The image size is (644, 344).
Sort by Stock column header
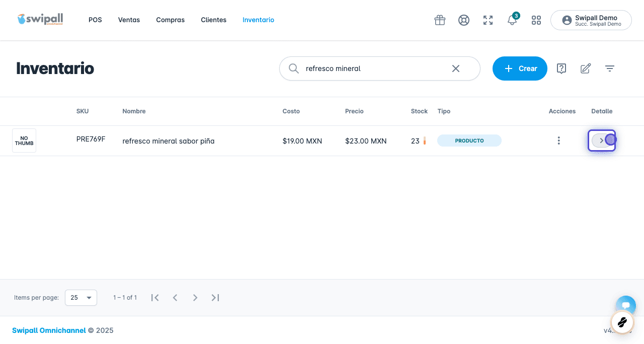tap(419, 111)
